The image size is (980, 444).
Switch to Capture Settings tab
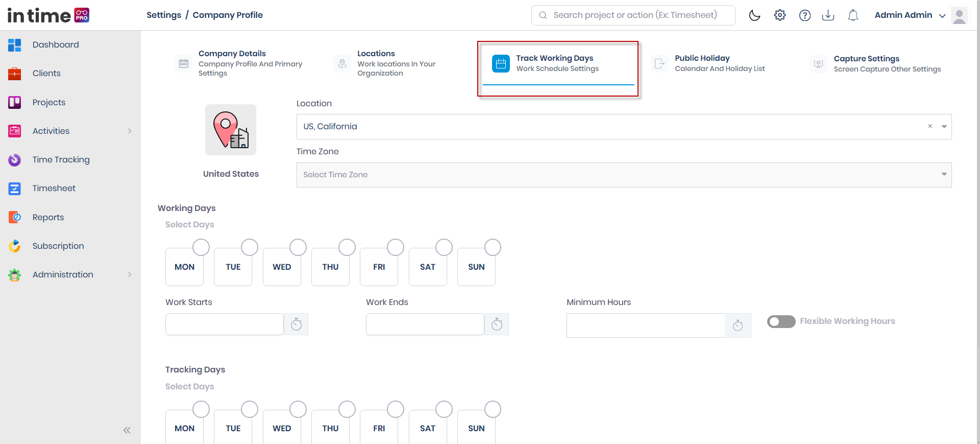click(x=876, y=64)
